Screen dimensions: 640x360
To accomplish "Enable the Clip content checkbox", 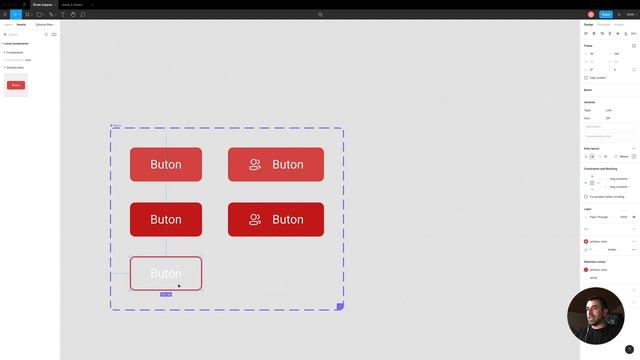I will 586,78.
